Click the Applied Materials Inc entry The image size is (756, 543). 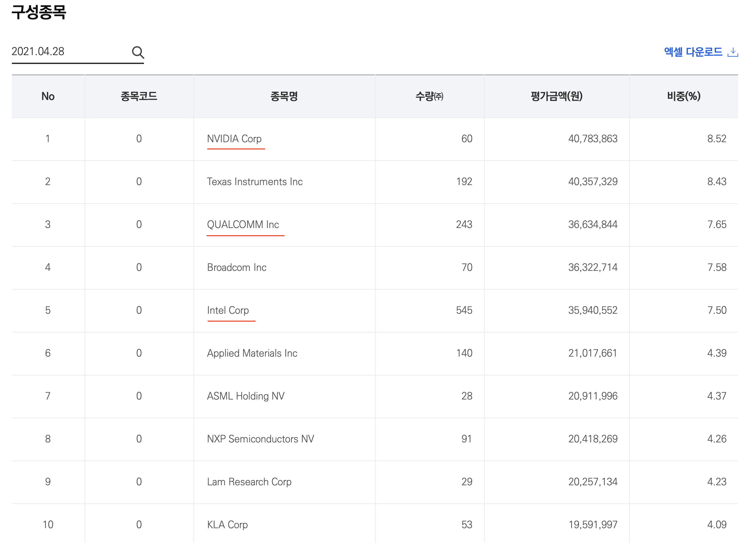pos(252,353)
